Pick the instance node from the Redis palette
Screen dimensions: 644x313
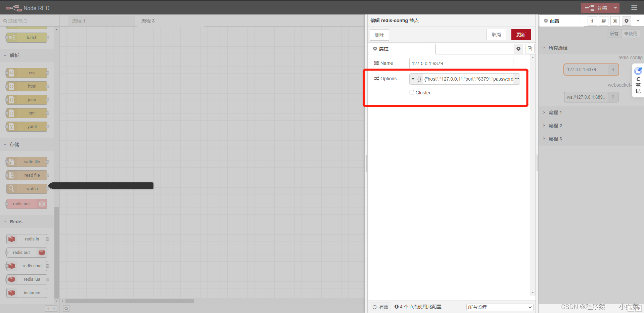(x=27, y=293)
